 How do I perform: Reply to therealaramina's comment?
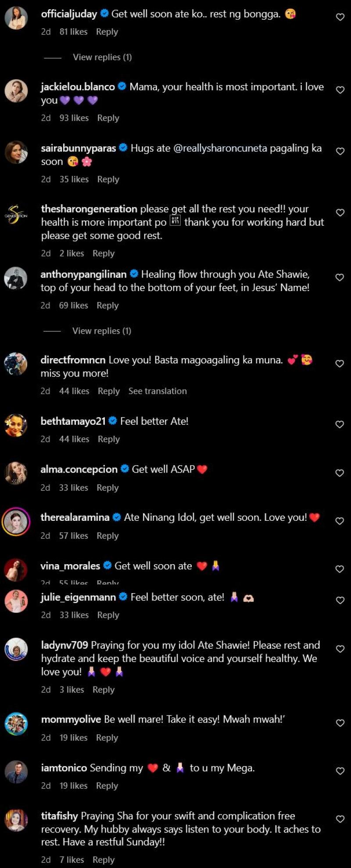tap(107, 536)
